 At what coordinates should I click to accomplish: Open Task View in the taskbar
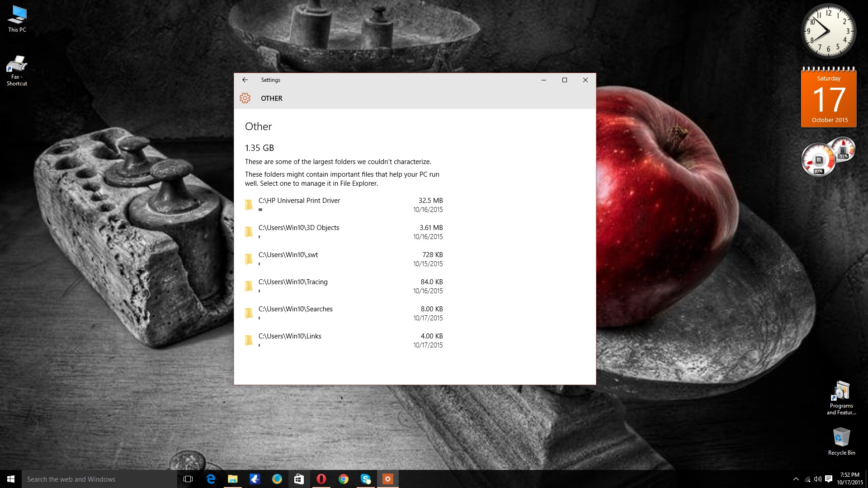coord(188,479)
